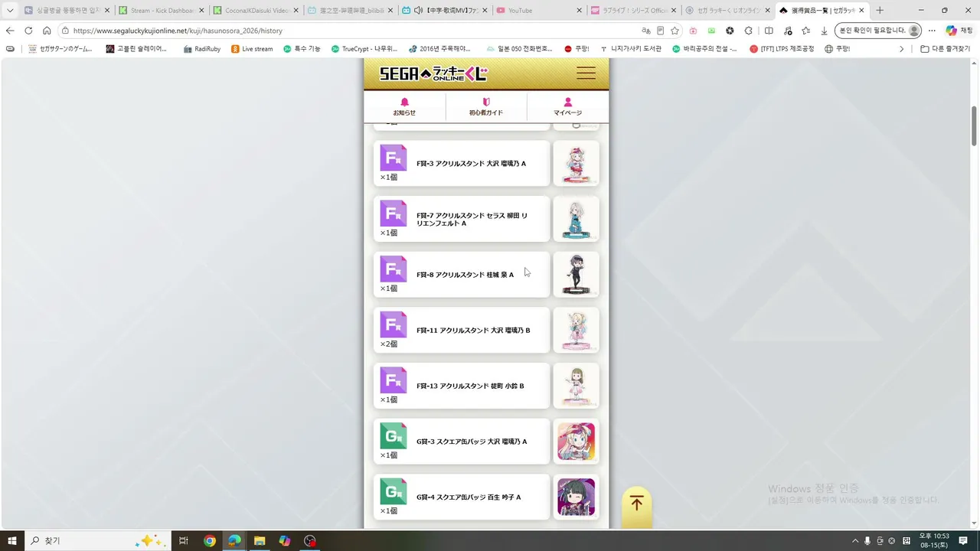Open the Live stream bookmark

point(252,49)
